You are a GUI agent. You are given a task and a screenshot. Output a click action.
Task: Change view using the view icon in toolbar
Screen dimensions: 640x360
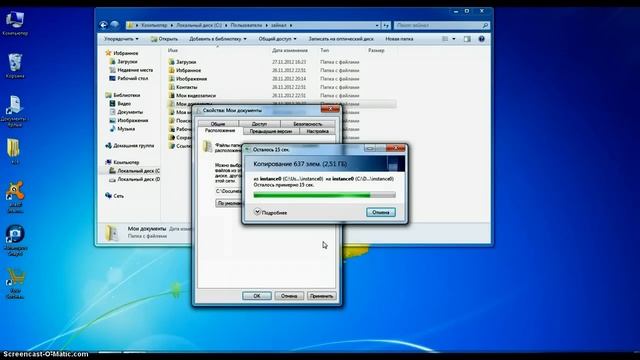(445, 39)
